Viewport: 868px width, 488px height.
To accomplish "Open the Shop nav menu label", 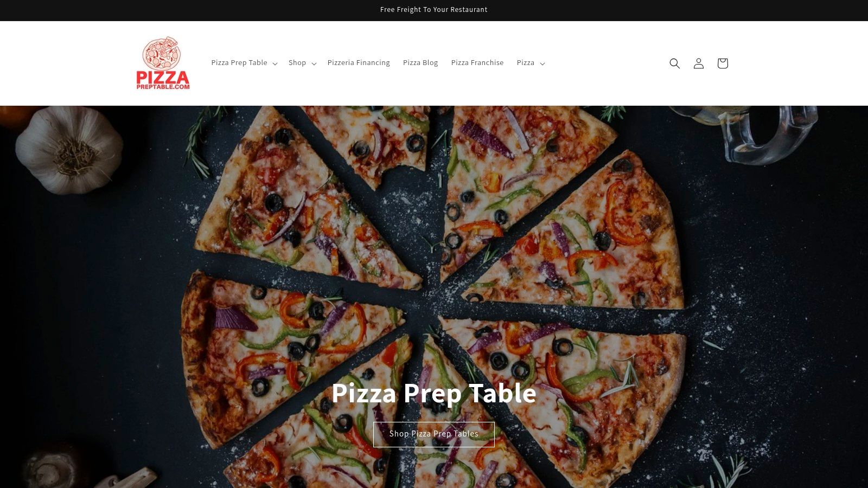I will click(x=297, y=63).
